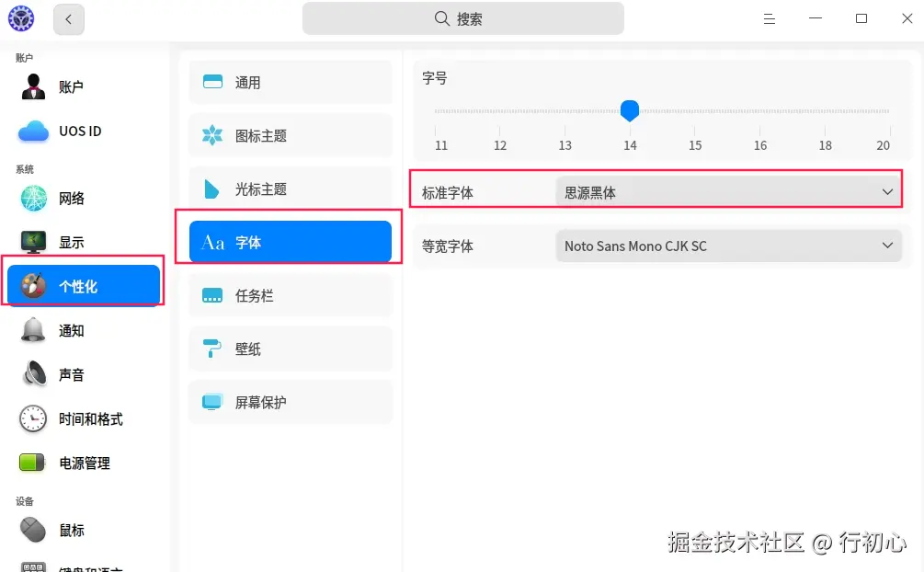Image resolution: width=924 pixels, height=572 pixels.
Task: Open the 壁纸 wallpaper settings
Action: coord(291,349)
